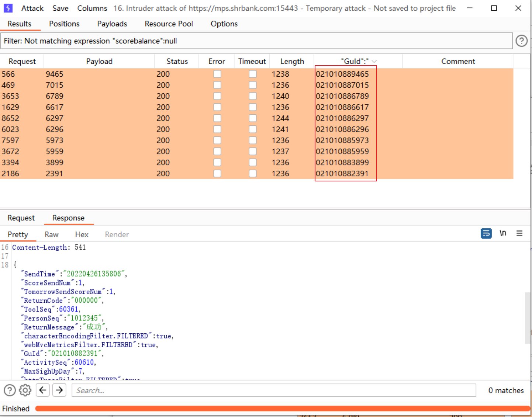Click the results filter bar

coord(256,41)
